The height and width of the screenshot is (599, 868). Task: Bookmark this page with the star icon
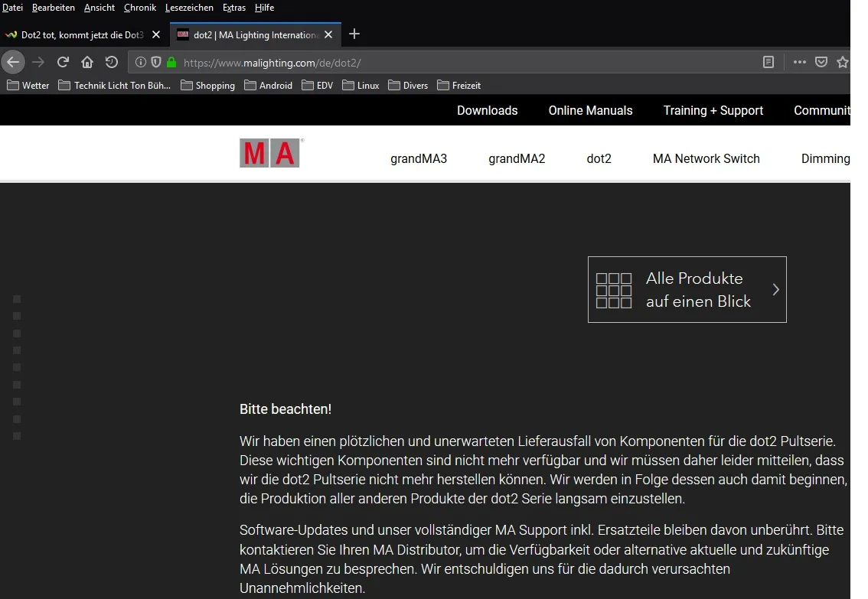[843, 62]
